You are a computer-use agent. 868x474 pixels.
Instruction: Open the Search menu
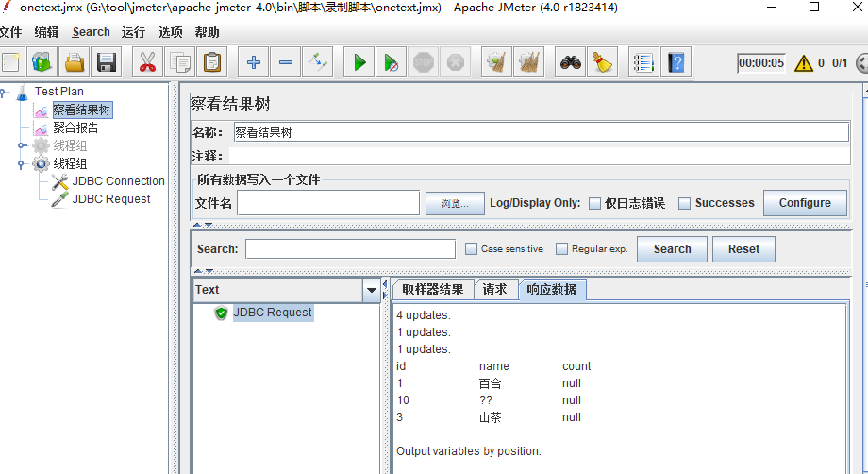(91, 32)
